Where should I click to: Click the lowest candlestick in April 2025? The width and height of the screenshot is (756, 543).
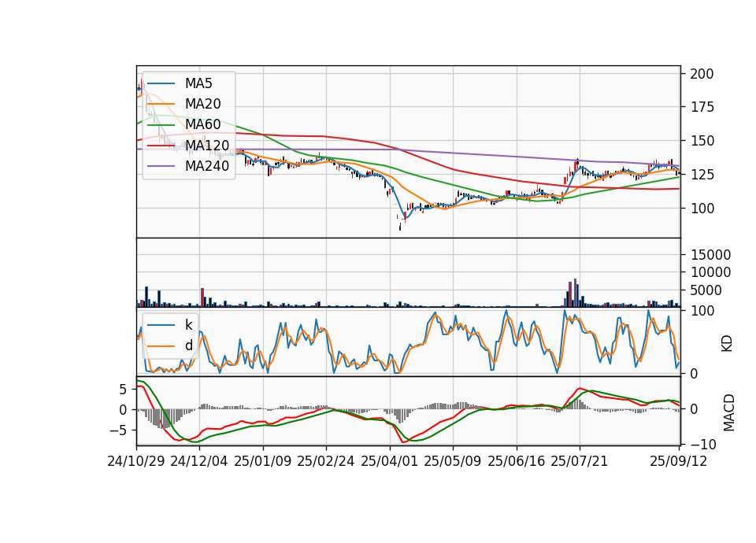[x=400, y=225]
